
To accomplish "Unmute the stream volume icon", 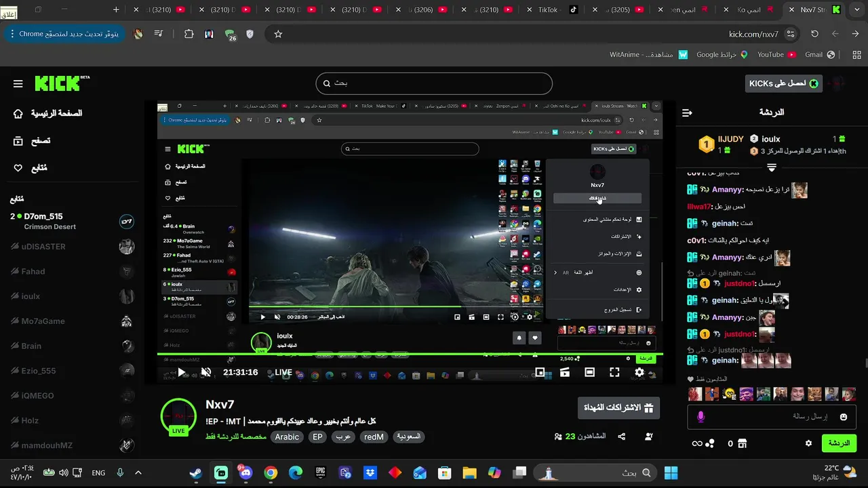I will point(206,372).
